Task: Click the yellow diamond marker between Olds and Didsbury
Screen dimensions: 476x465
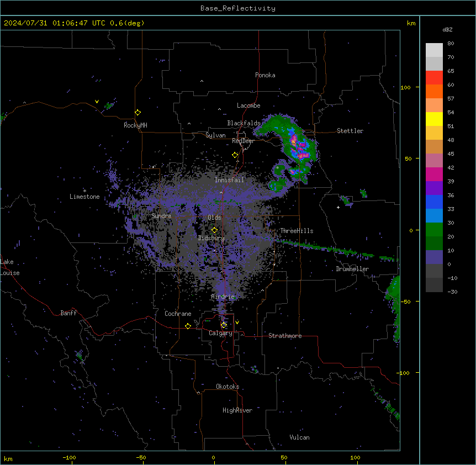Action: point(215,230)
